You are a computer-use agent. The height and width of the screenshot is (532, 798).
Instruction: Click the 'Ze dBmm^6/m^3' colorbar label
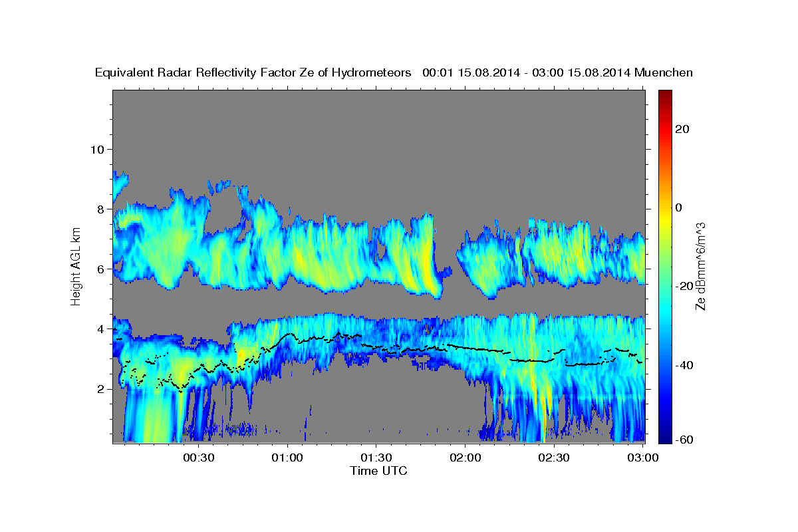(x=700, y=266)
